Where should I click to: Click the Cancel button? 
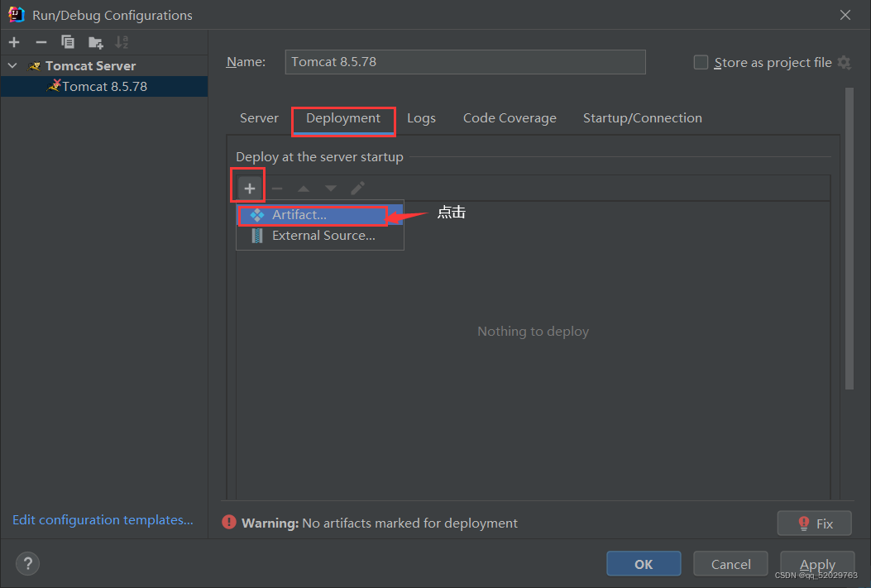(730, 564)
